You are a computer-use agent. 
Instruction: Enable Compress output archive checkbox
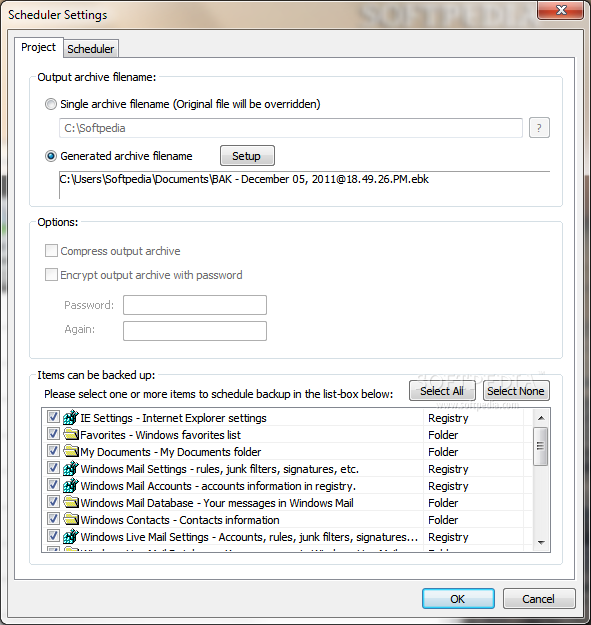pyautogui.click(x=51, y=251)
